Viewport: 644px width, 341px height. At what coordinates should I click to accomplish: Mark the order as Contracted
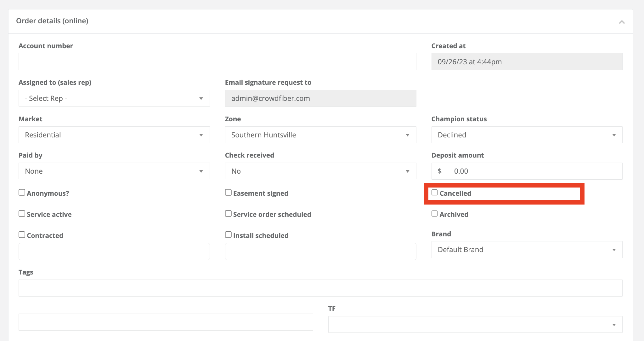(21, 234)
